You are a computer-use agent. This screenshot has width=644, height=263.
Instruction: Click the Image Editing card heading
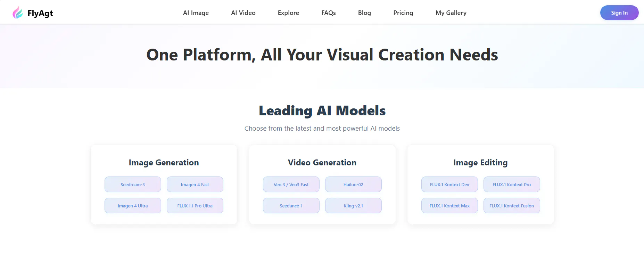[480, 163]
